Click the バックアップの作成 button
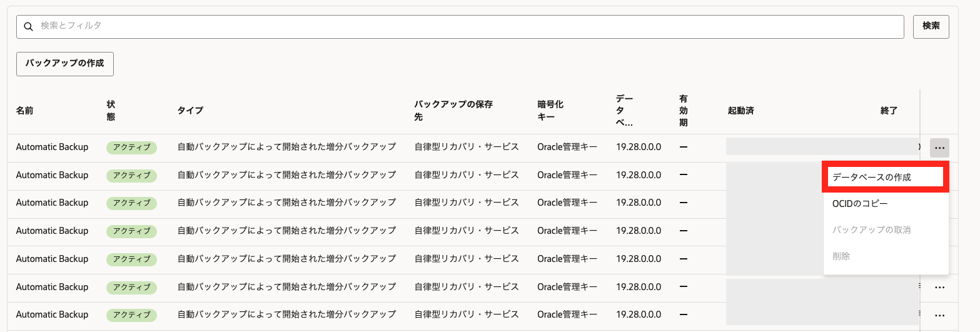Screen dimensions: 980x332 click(x=65, y=64)
